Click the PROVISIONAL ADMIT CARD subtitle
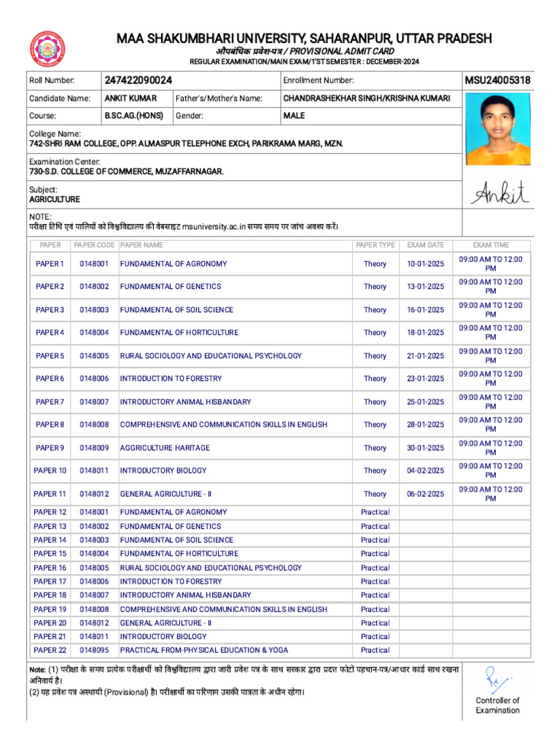This screenshot has height=747, width=560. click(306, 52)
